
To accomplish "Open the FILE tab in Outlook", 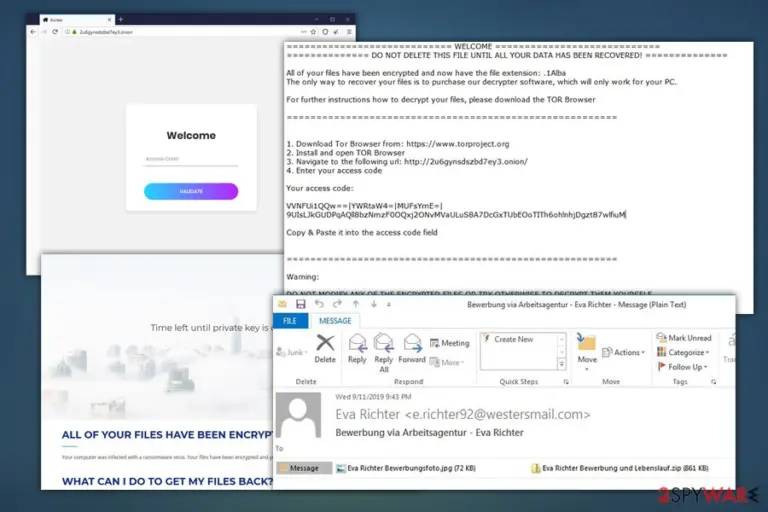I will [290, 321].
